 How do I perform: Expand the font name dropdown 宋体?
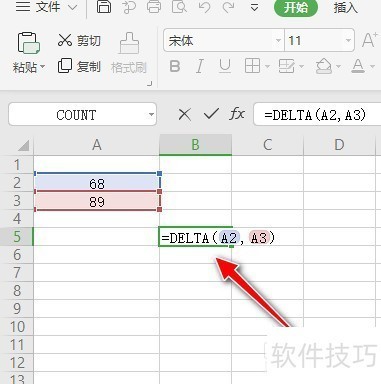click(x=278, y=41)
